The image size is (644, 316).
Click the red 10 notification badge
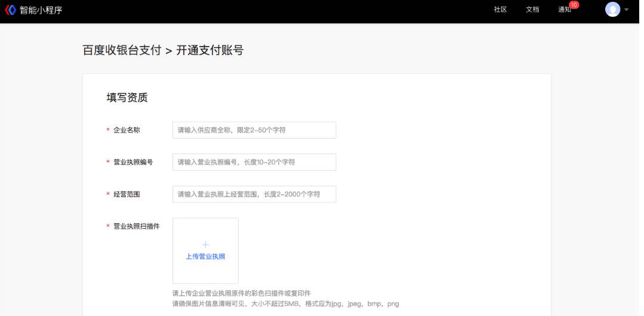[x=574, y=5]
